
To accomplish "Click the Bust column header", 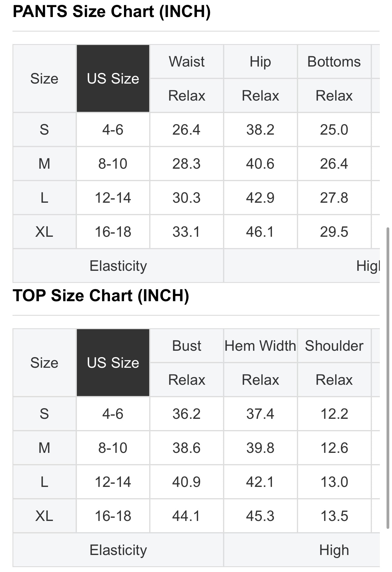I will pyautogui.click(x=187, y=346).
